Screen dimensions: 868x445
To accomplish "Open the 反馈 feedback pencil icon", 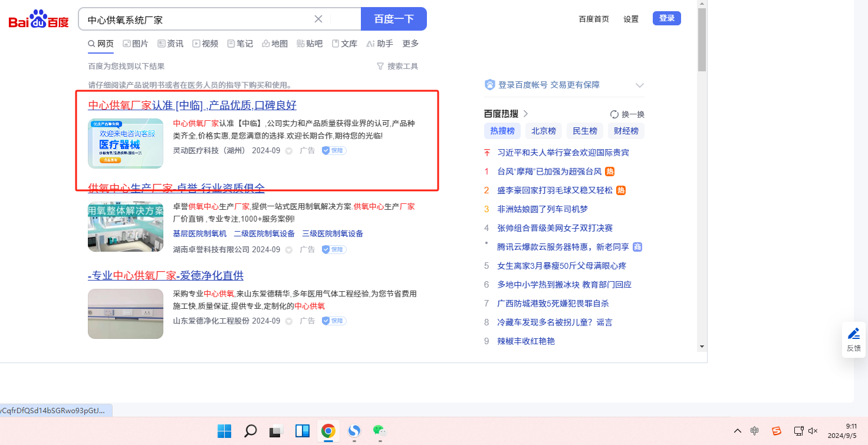I will tap(853, 334).
